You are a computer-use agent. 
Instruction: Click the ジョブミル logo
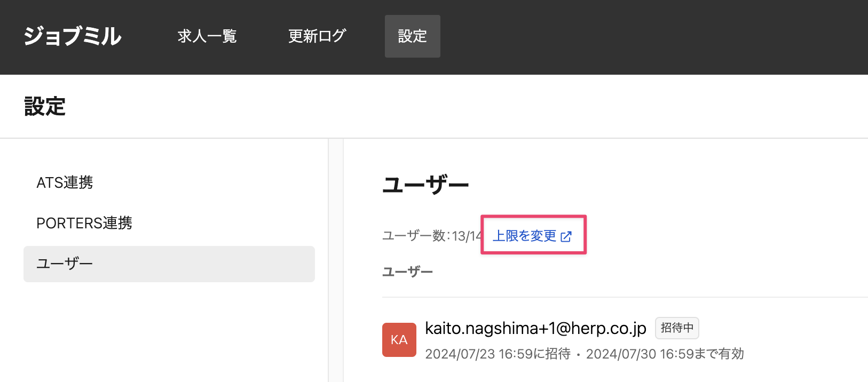click(x=73, y=36)
